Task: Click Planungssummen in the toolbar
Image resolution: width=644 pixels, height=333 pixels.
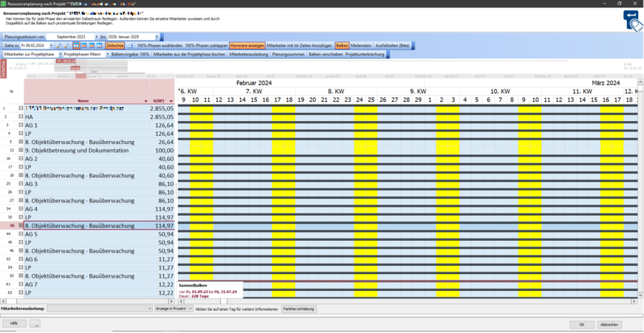Action: [x=288, y=54]
